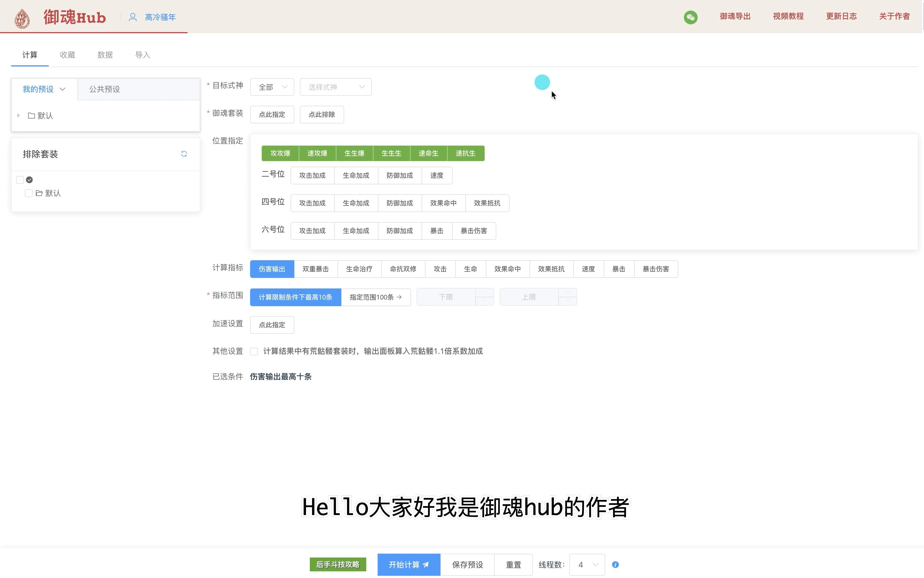Open 御魂导出 in the top navigation
Viewport: 924px width, 578px height.
735,16
